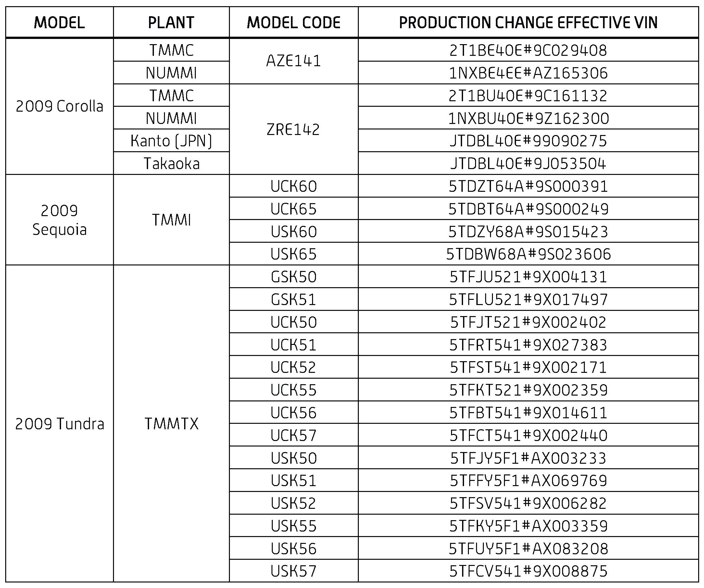Select VIN 5TFUY5F1#AX083208
Viewport: 704px width, 588px height.
point(528,548)
